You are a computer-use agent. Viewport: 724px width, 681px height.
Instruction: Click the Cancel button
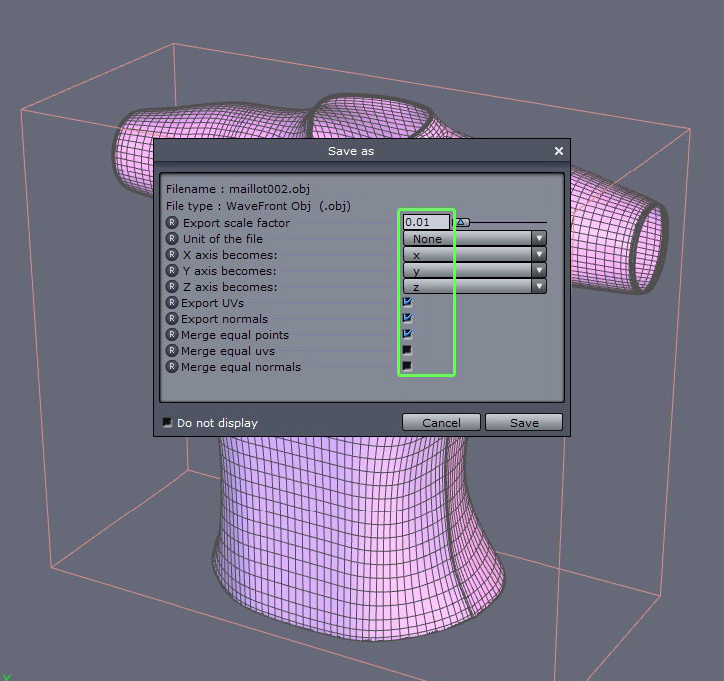pos(441,423)
